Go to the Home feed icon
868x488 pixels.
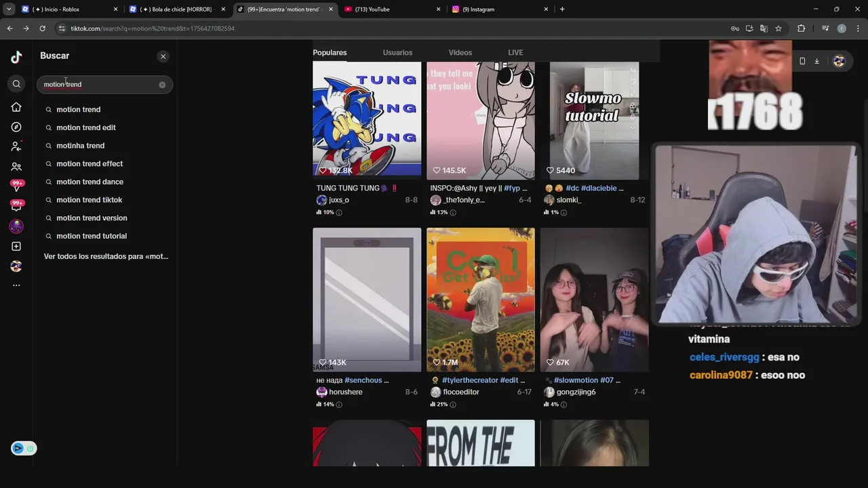point(16,107)
